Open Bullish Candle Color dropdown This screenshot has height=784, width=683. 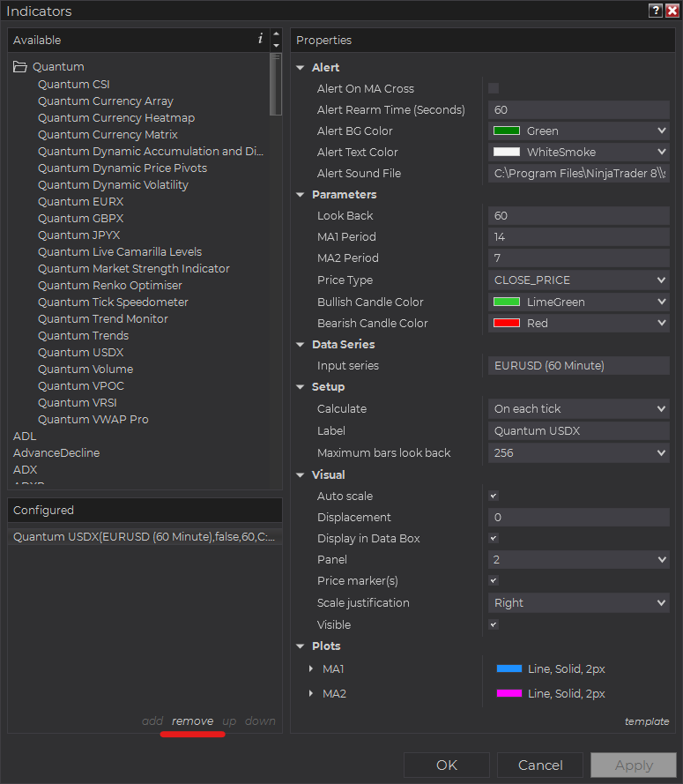(579, 302)
